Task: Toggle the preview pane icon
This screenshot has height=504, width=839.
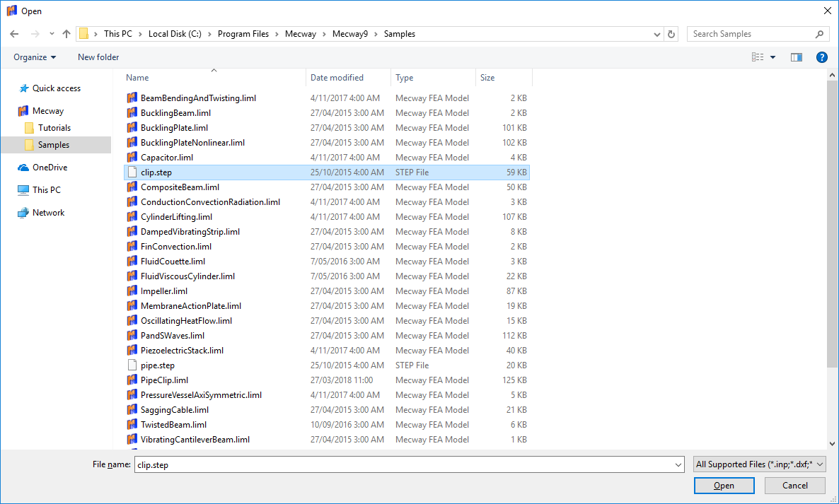Action: pyautogui.click(x=796, y=57)
